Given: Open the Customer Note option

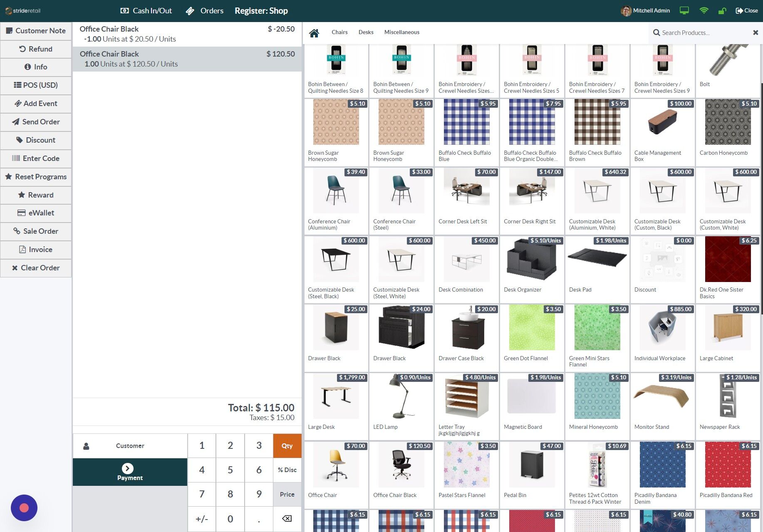Looking at the screenshot, I should (36, 31).
